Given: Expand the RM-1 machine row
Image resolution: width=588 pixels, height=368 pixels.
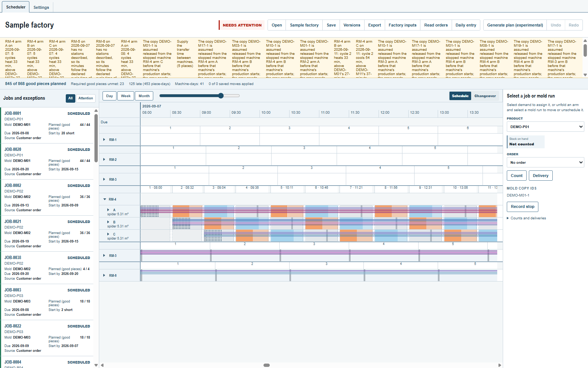Looking at the screenshot, I should (x=104, y=140).
